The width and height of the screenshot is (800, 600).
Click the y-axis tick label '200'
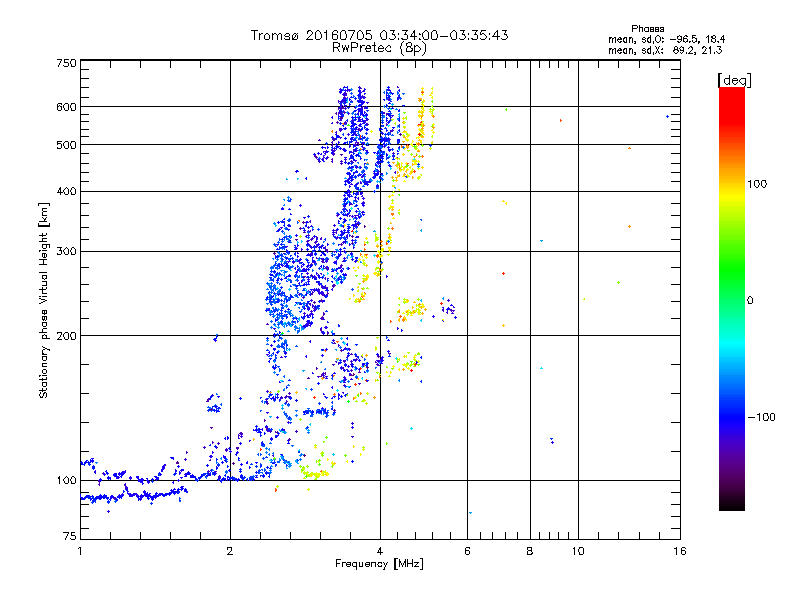[x=66, y=336]
